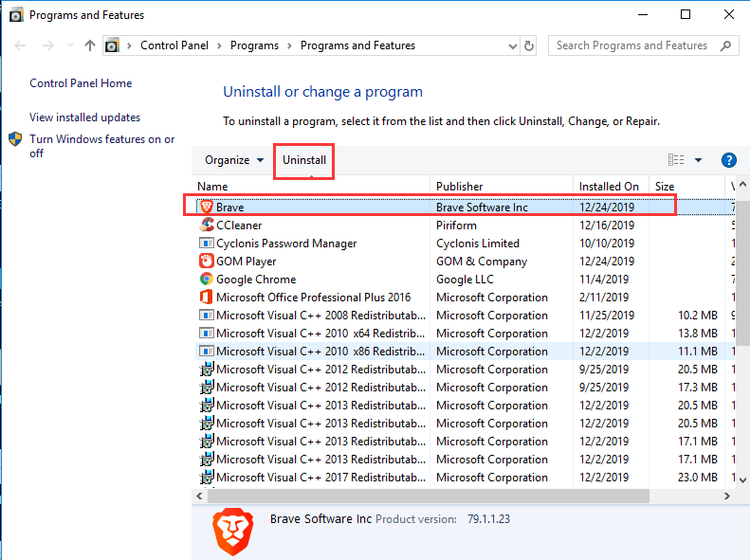Select Cyclonis Password Manager row

pos(465,244)
